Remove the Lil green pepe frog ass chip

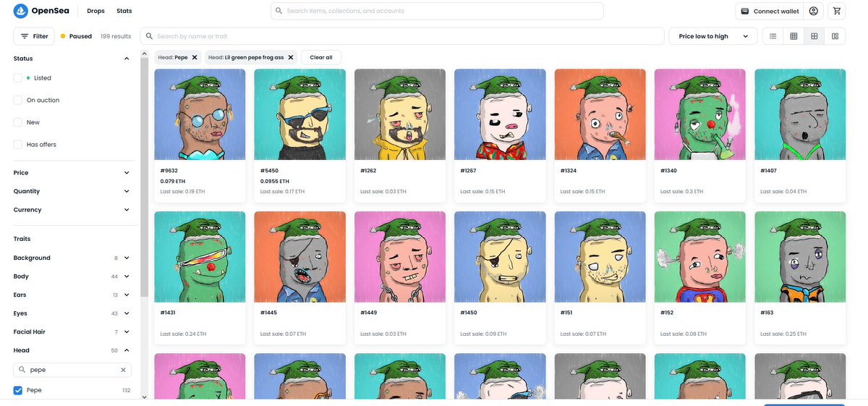point(291,57)
